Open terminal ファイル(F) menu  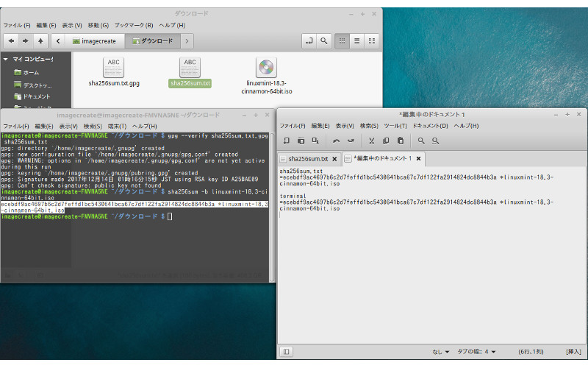(x=15, y=126)
